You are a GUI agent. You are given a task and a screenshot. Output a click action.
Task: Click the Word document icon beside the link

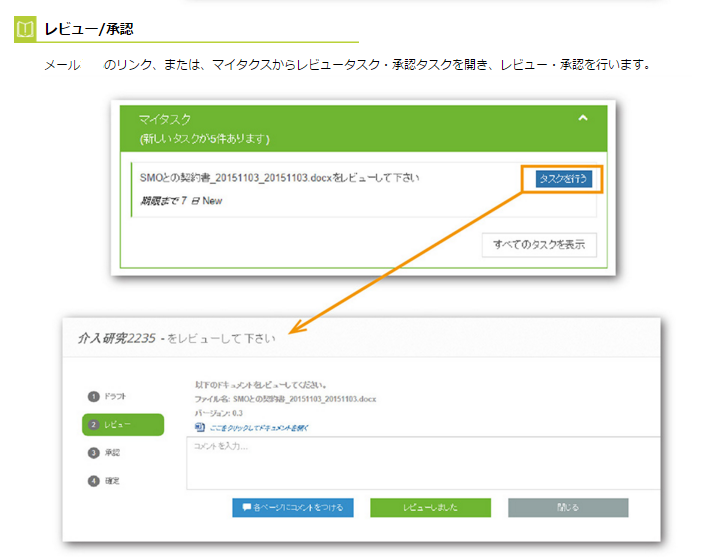pos(200,427)
